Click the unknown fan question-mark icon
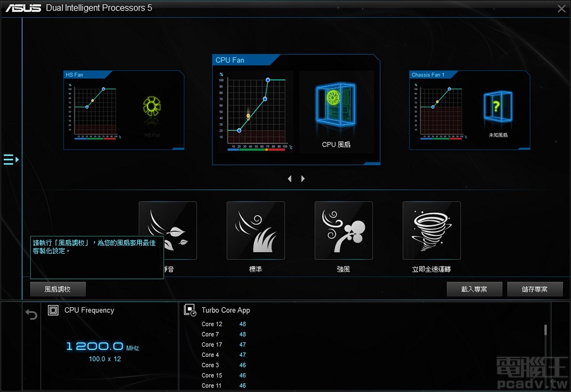This screenshot has width=571, height=392. (496, 106)
